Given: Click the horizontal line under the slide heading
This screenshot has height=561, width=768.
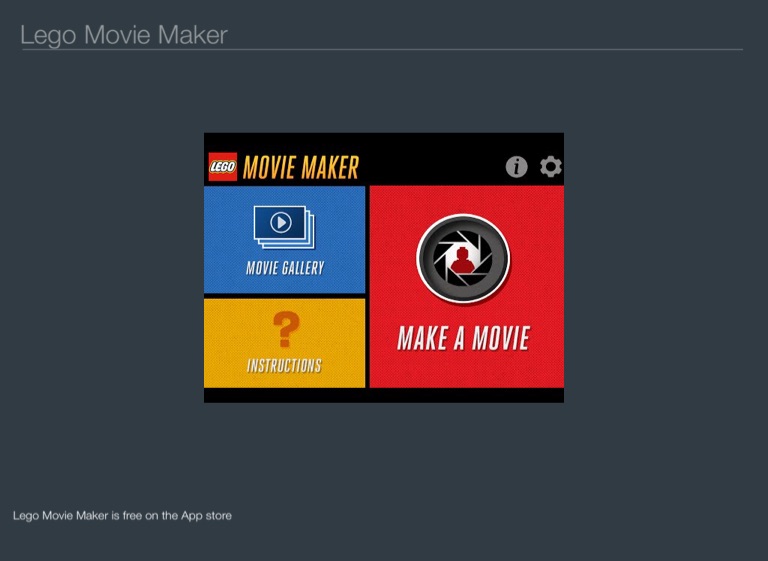Looking at the screenshot, I should pyautogui.click(x=381, y=49).
